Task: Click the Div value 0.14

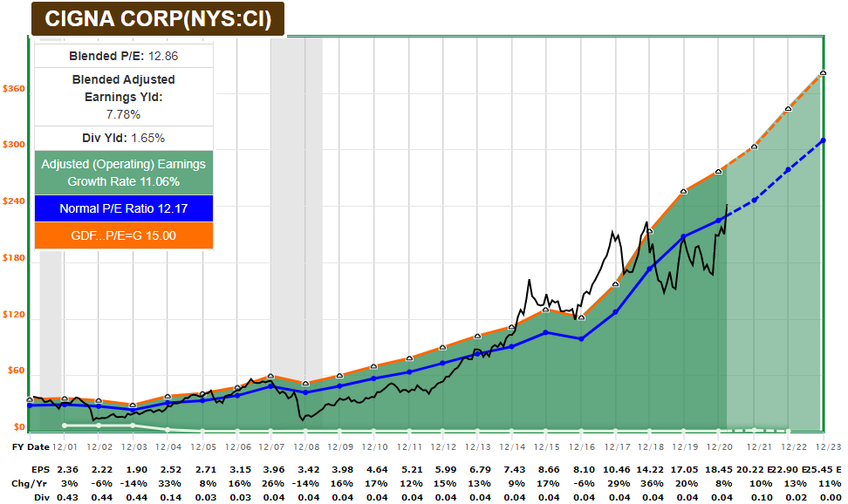Action: tap(171, 497)
